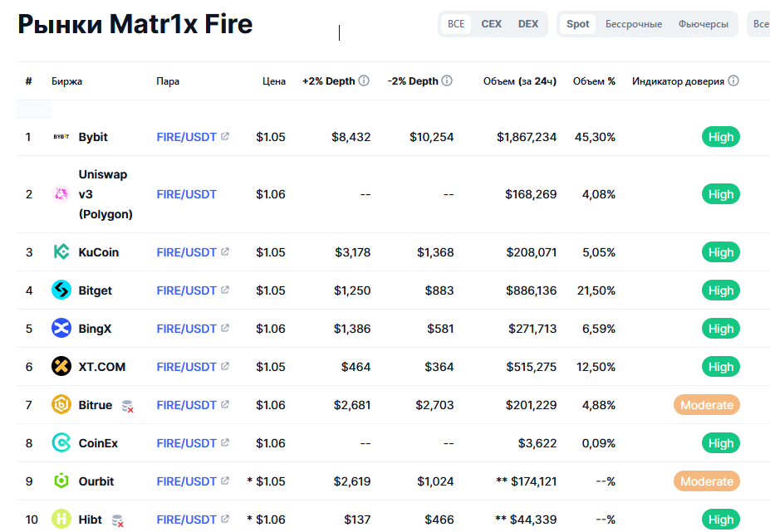Click the database warning icon beside Bitrue
Screen dimensions: 770x532
(127, 406)
